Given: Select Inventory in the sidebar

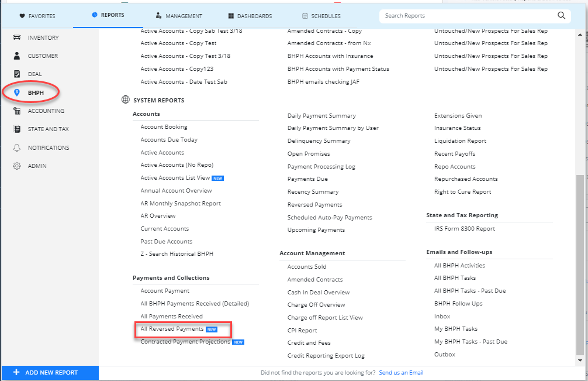Looking at the screenshot, I should [43, 38].
